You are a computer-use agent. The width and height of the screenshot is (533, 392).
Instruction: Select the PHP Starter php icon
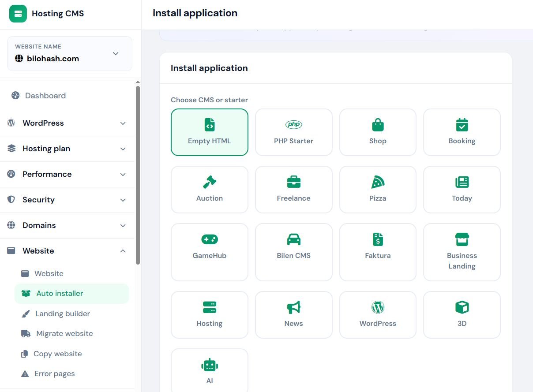[x=294, y=125]
